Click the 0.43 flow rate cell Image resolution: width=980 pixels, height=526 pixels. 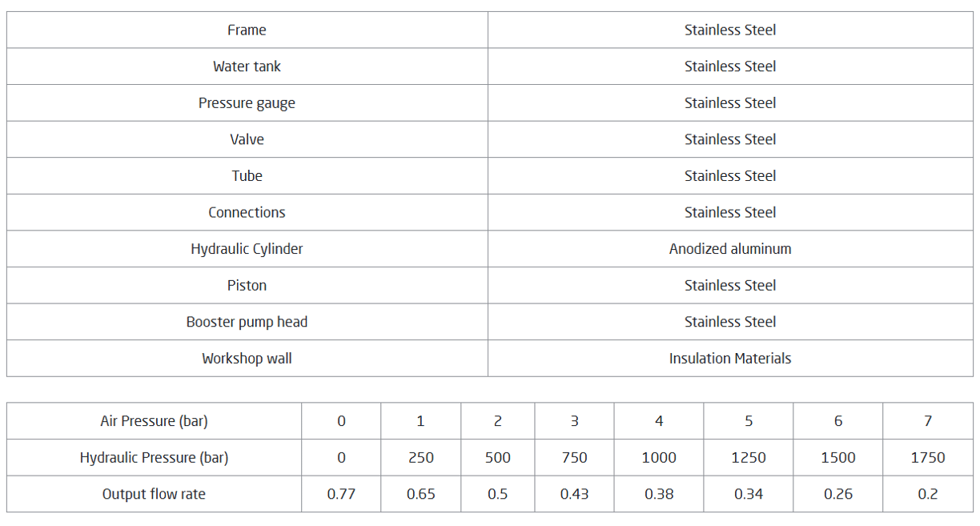574,494
